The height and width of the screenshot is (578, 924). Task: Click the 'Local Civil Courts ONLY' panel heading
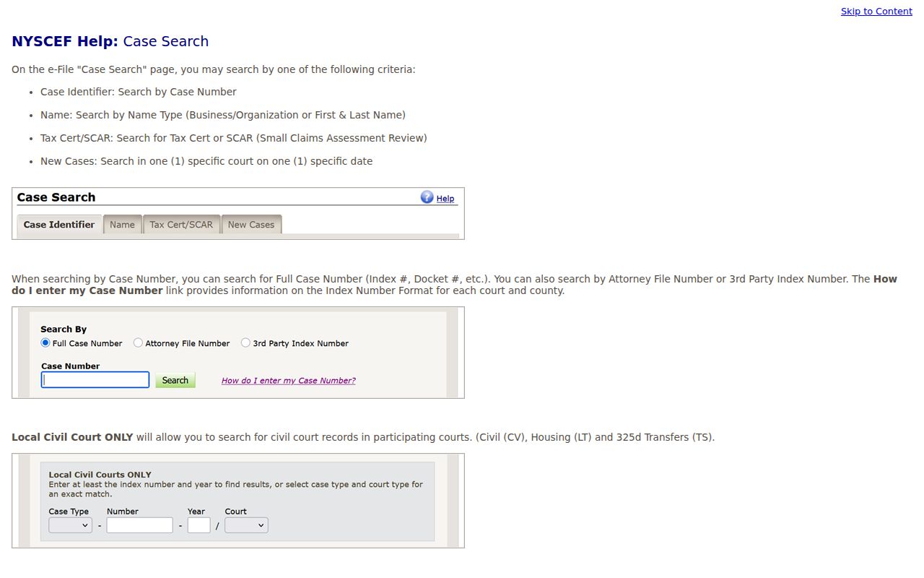click(x=100, y=475)
